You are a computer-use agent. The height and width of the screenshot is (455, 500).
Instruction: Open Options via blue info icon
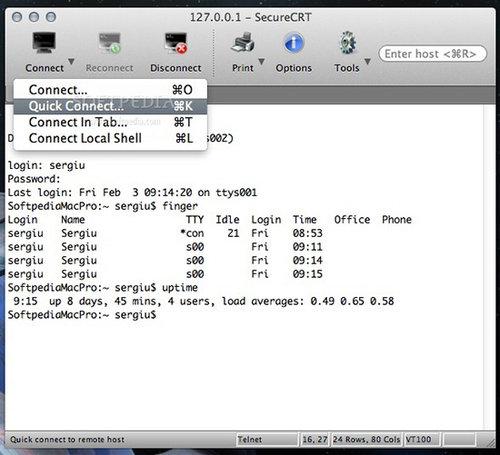pos(294,43)
